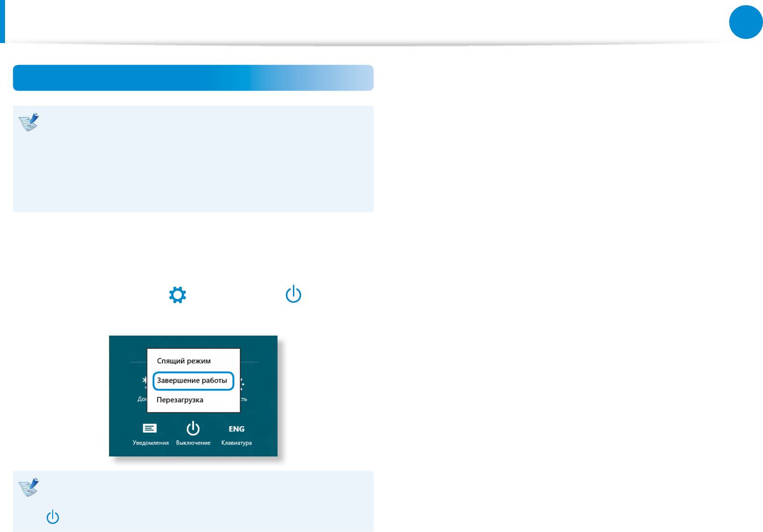Choose Спящий режим from the popup menu
The width and height of the screenshot is (763, 532).
coord(184,361)
